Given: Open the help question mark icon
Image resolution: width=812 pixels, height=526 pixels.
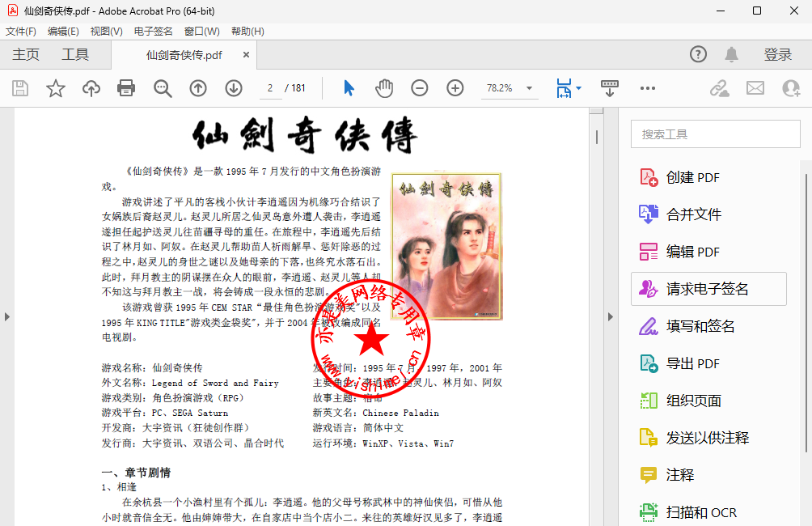Looking at the screenshot, I should pyautogui.click(x=698, y=54).
